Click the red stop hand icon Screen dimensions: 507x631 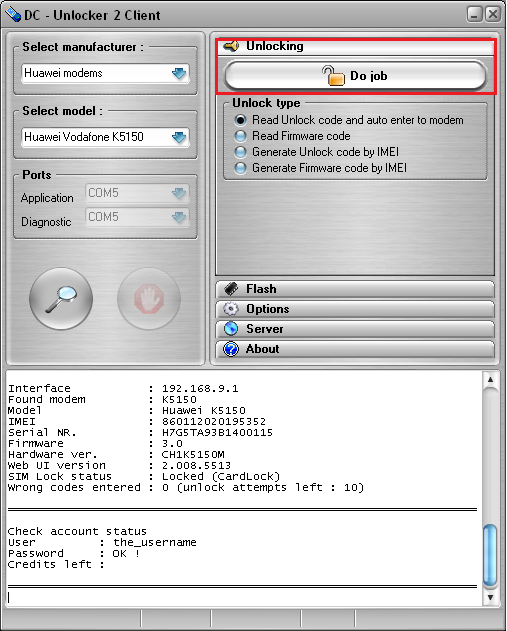[x=149, y=299]
